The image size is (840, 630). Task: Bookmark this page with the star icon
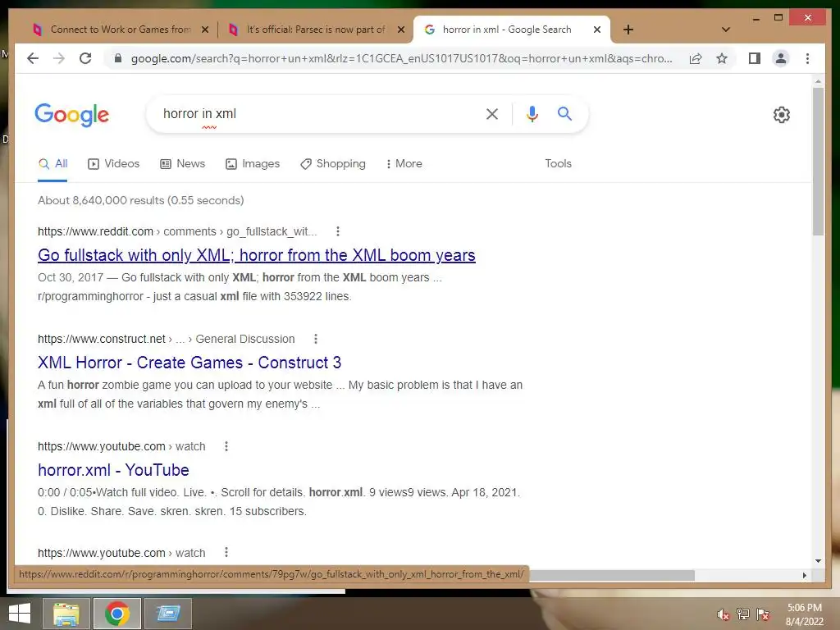[x=722, y=58]
